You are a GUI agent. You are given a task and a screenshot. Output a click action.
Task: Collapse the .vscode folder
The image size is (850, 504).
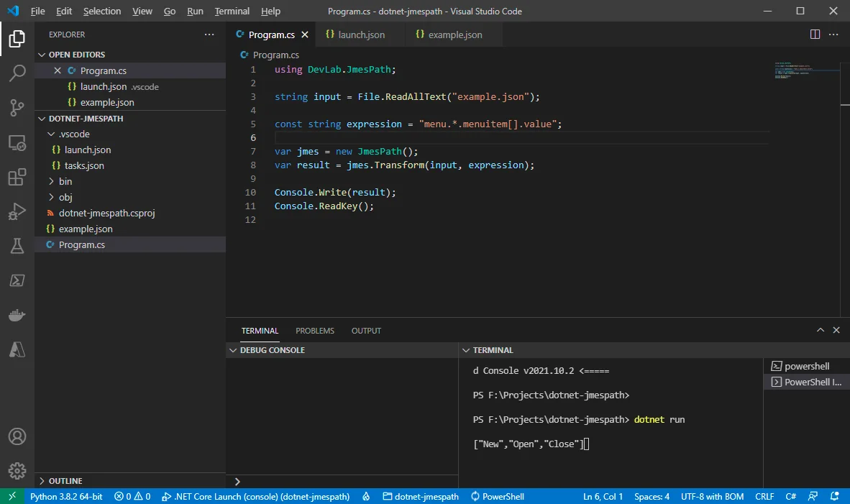[x=74, y=134]
